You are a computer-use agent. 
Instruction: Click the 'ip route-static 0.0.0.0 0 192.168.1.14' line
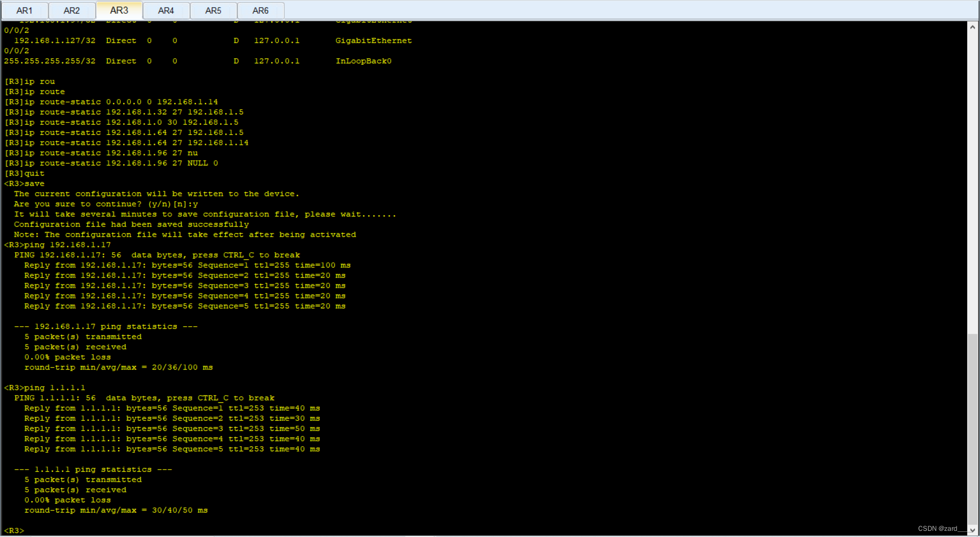(111, 102)
